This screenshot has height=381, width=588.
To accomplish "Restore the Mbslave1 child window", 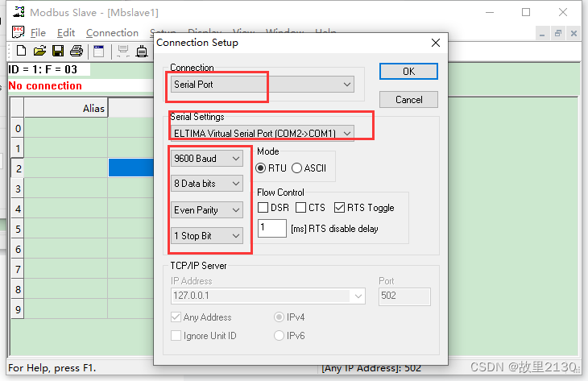I will [x=558, y=34].
